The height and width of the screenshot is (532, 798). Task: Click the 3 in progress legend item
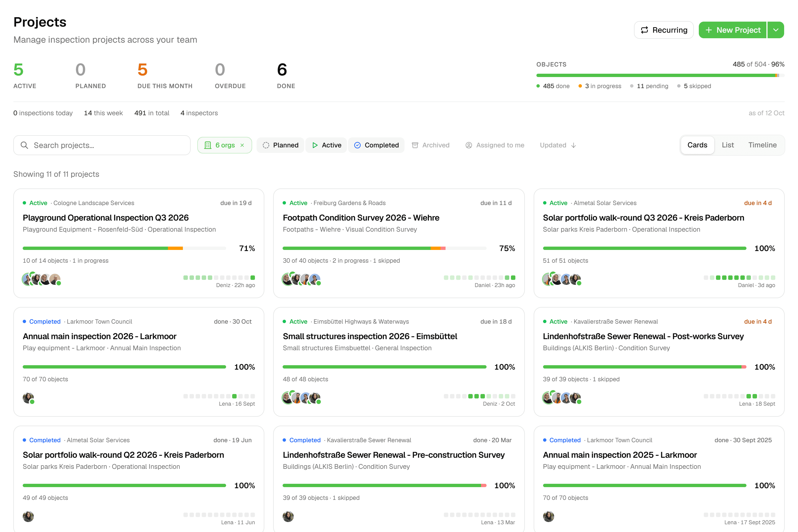tap(600, 86)
